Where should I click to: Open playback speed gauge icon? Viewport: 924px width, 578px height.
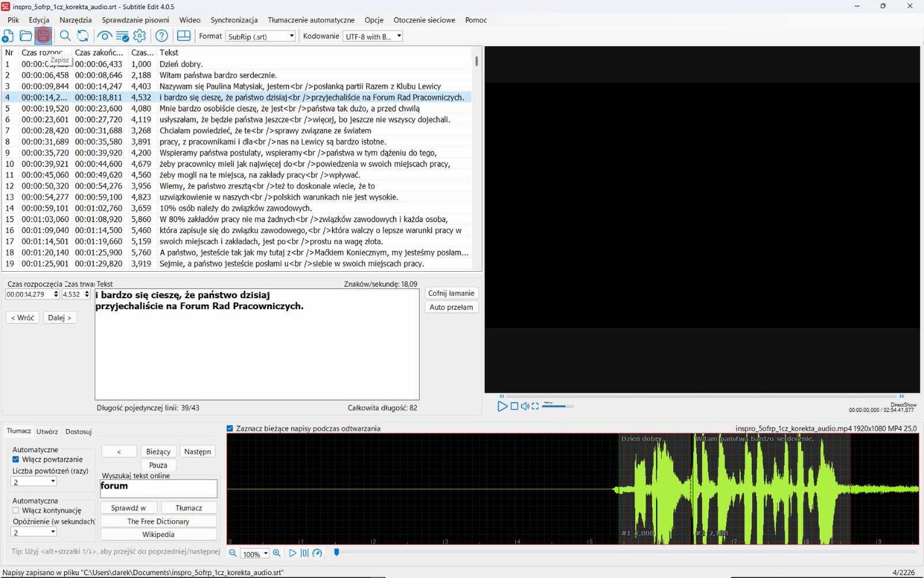tap(317, 553)
